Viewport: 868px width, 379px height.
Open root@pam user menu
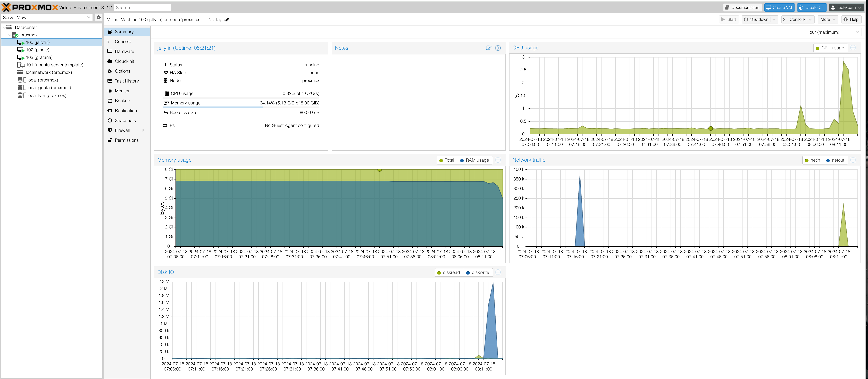[x=846, y=7]
